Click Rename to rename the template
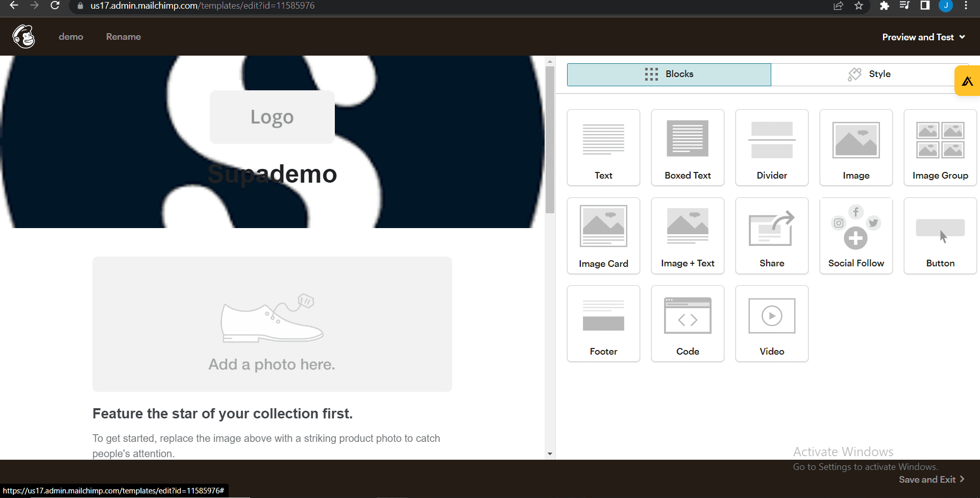This screenshot has width=980, height=498. tap(123, 36)
